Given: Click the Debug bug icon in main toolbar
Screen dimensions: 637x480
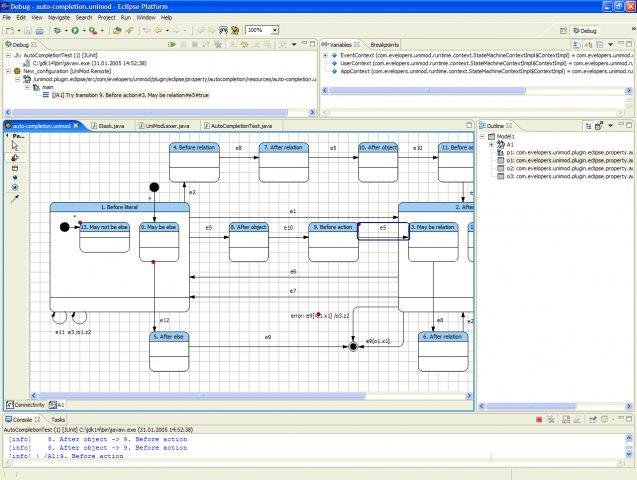Looking at the screenshot, I should 56,31.
